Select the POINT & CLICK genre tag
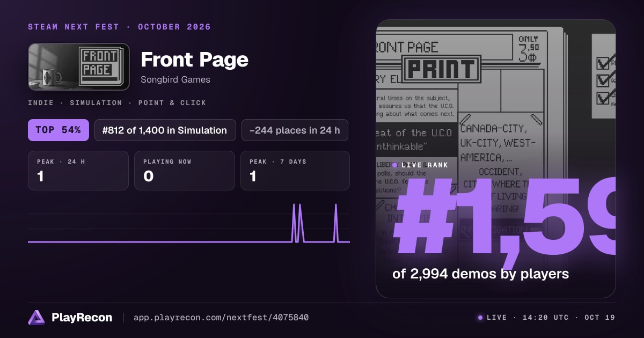The width and height of the screenshot is (644, 338). [172, 102]
